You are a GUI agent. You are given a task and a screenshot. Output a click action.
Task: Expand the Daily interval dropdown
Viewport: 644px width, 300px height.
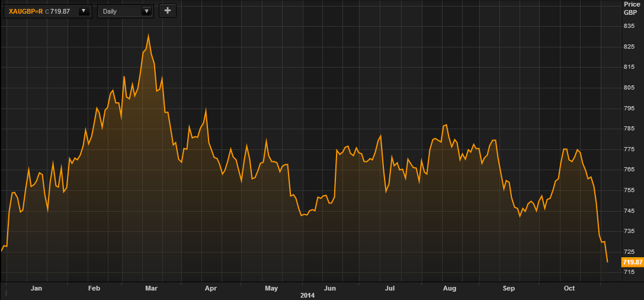(146, 11)
